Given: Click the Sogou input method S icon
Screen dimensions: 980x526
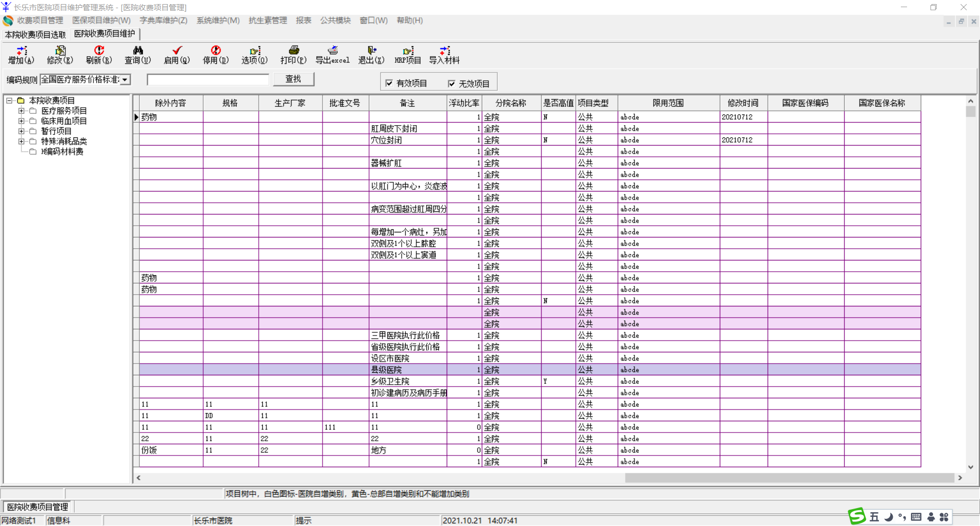Looking at the screenshot, I should click(857, 516).
